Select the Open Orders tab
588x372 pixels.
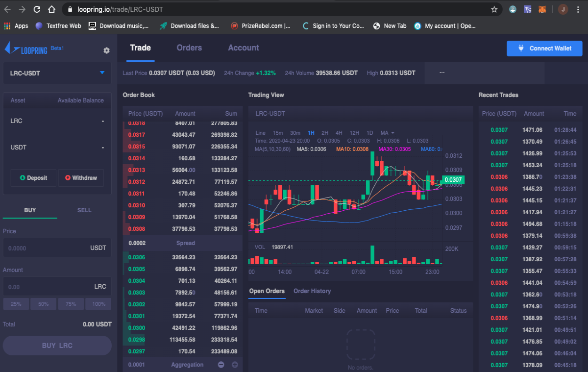[x=267, y=291]
